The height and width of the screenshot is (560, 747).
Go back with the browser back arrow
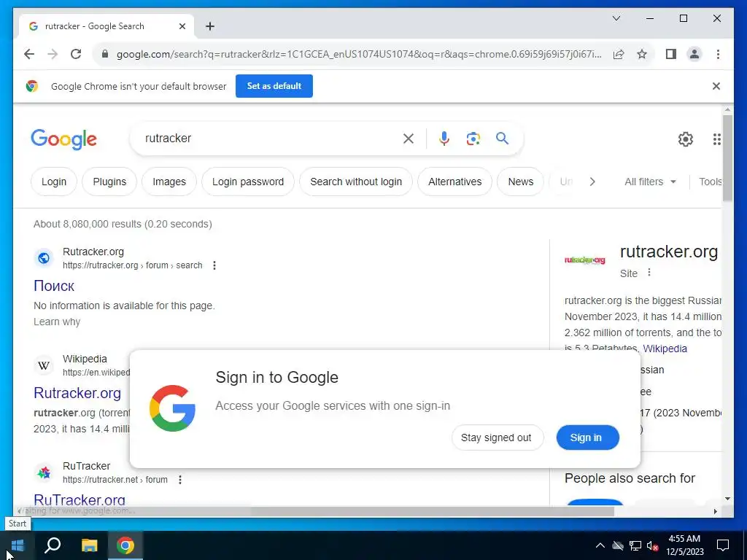29,54
